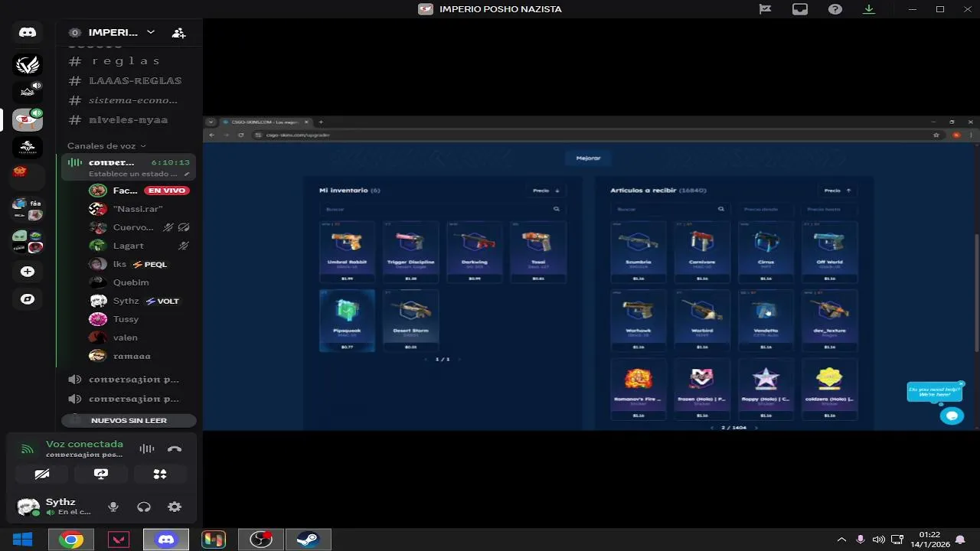Open Valorant from the taskbar
Image resolution: width=980 pixels, height=551 pixels.
tap(119, 540)
